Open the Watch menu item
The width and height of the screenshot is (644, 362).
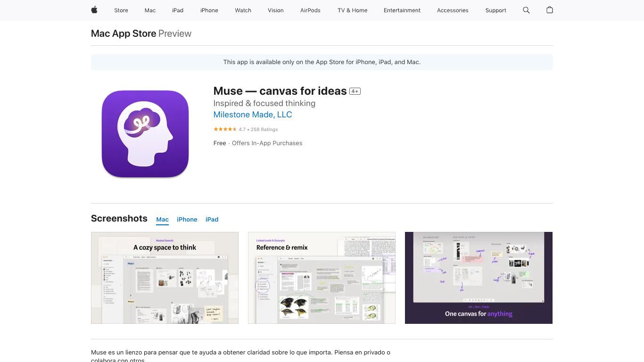[243, 10]
